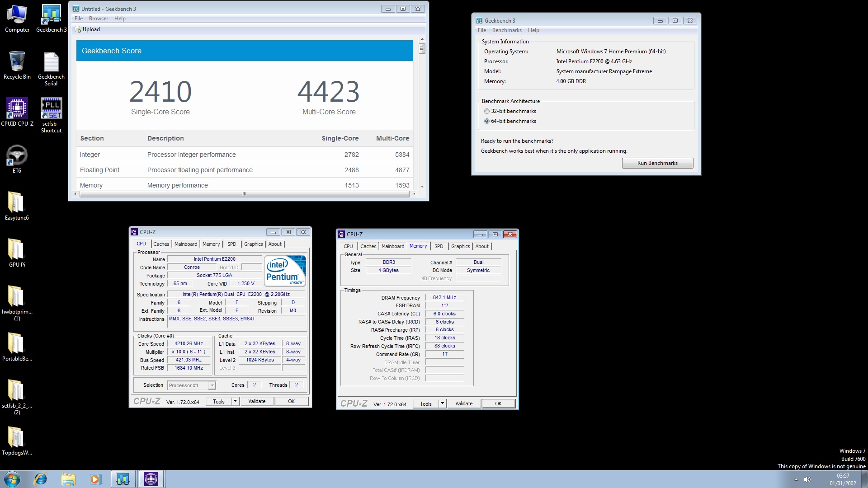Show hidden system tray icons

(x=796, y=479)
